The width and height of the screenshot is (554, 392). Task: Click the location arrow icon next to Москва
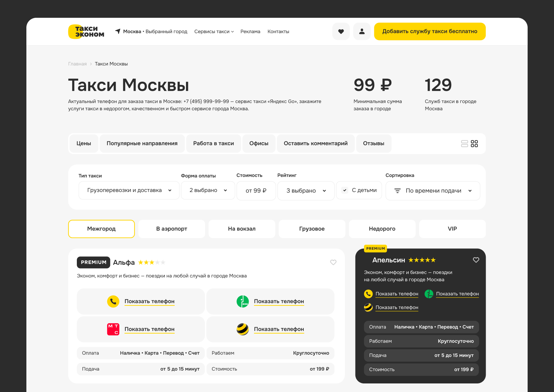click(x=118, y=31)
